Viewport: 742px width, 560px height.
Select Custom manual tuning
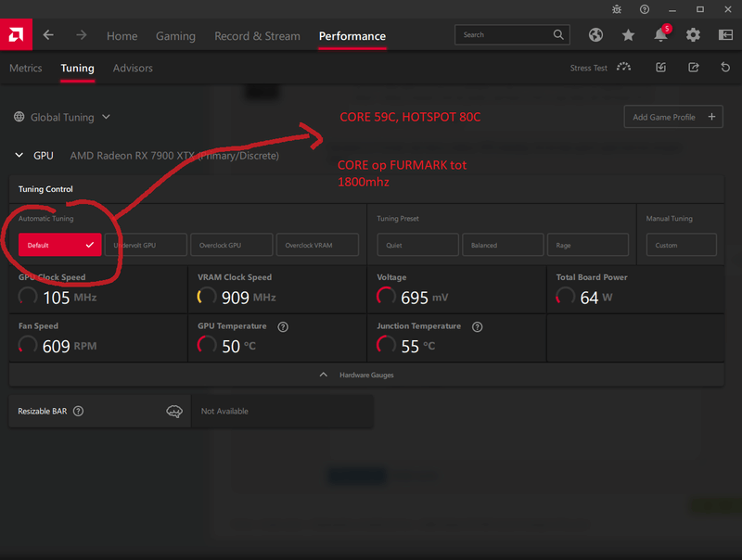(682, 245)
